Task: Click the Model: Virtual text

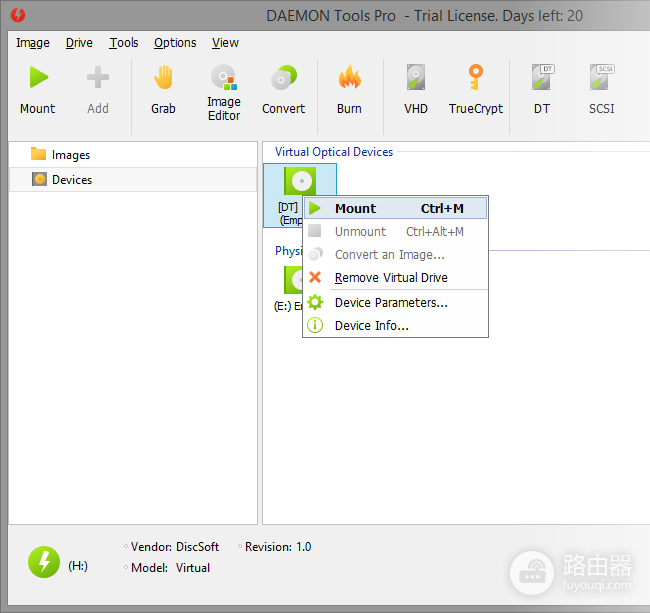Action: pos(170,567)
